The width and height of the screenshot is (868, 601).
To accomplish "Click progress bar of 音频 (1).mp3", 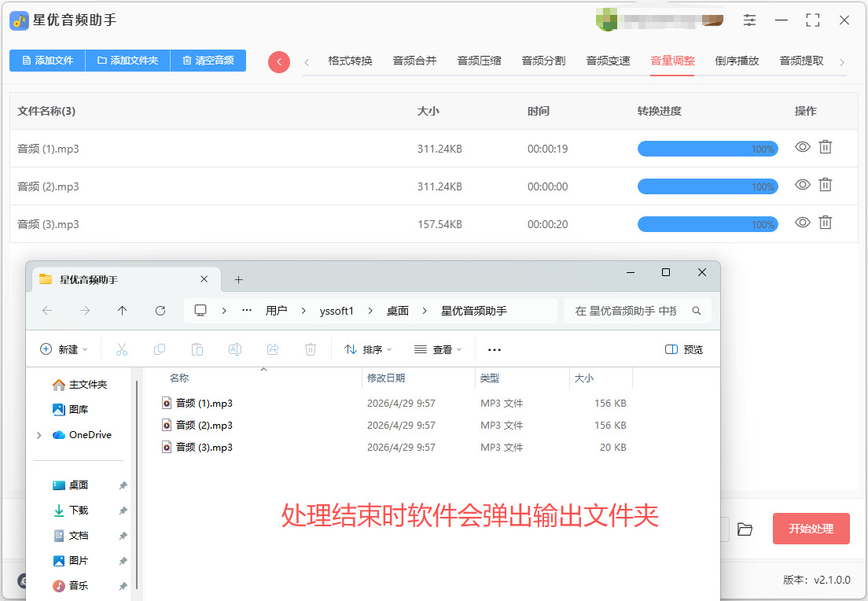I will coord(708,149).
